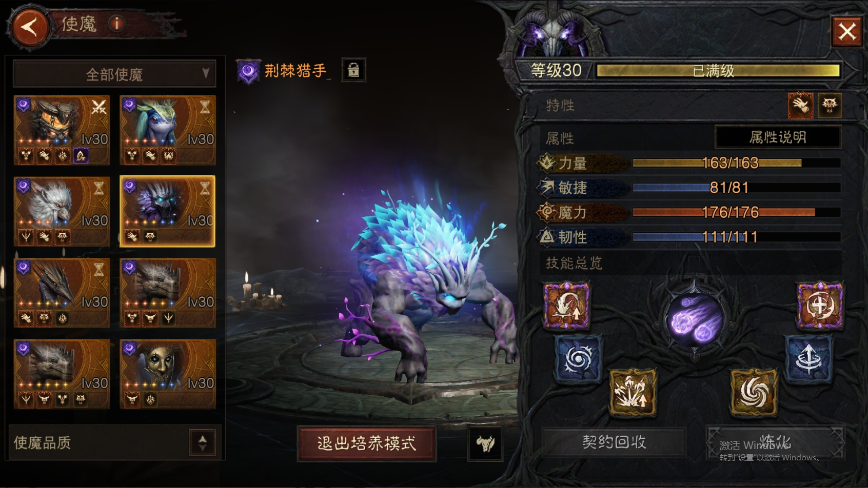The height and width of the screenshot is (488, 868).
Task: Select the blue upward arrow skill icon
Action: coord(808,358)
